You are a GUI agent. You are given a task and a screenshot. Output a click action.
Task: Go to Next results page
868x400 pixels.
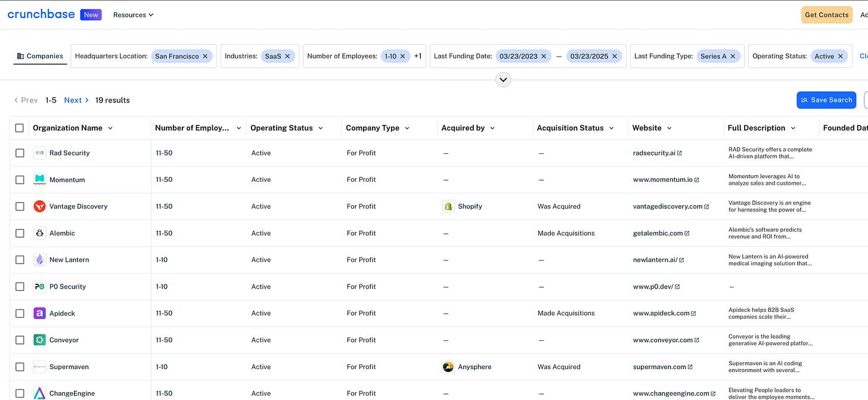[x=76, y=100]
